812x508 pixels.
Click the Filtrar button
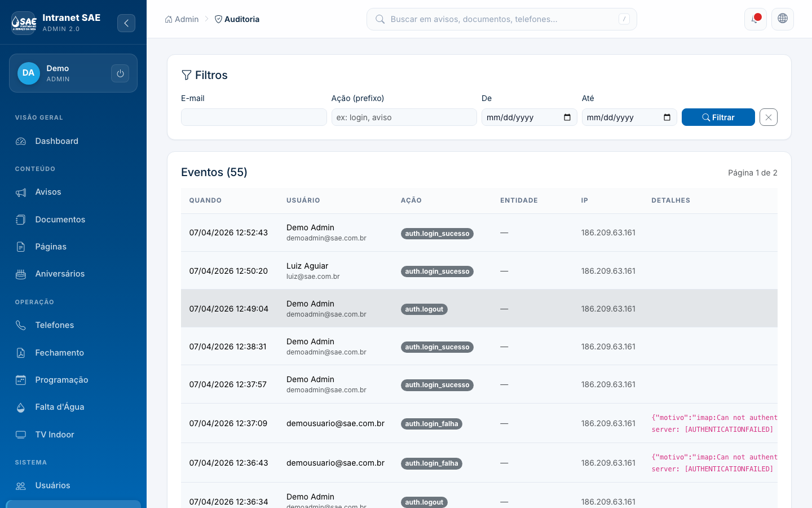718,117
